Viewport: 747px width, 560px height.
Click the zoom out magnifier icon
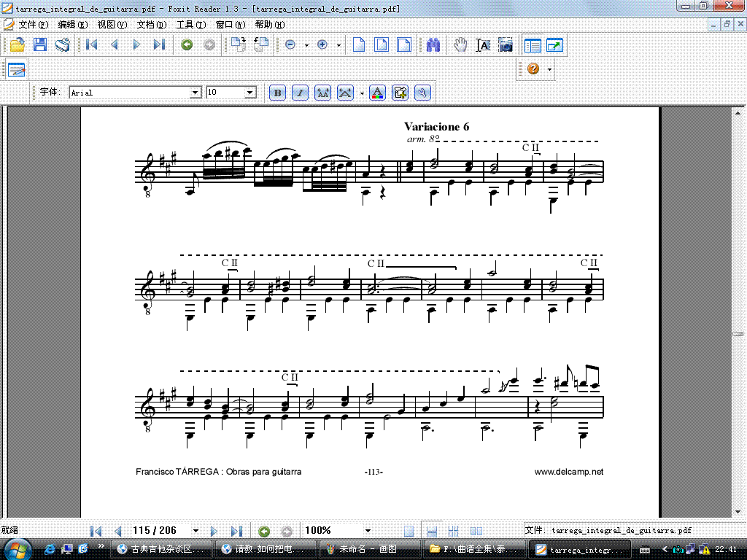(290, 44)
